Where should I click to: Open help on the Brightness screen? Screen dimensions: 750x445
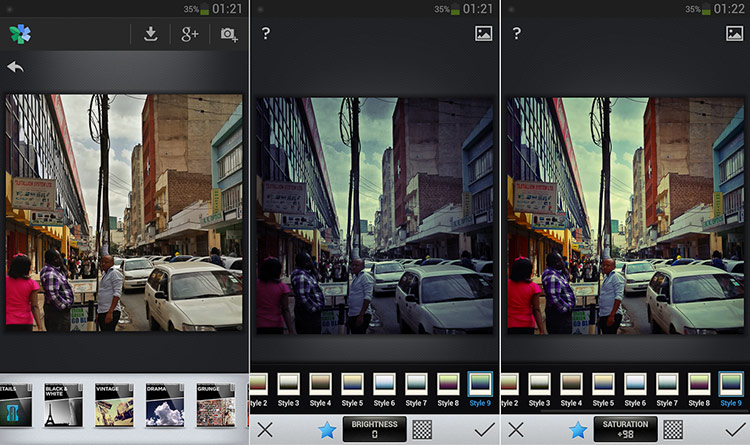266,33
